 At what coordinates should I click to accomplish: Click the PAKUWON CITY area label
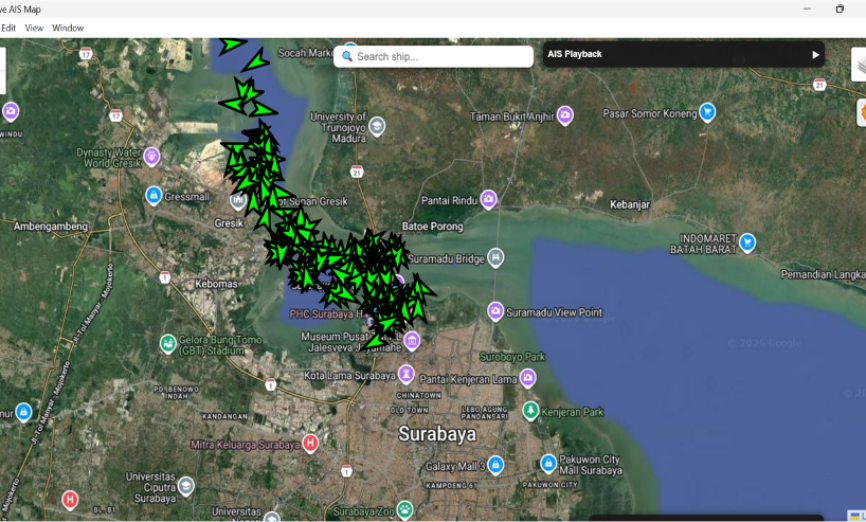pyautogui.click(x=550, y=484)
